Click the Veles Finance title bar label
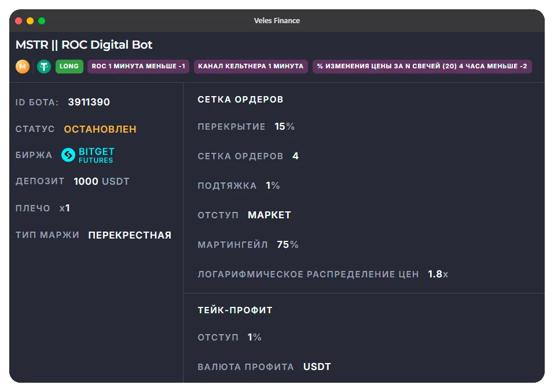 [x=277, y=20]
